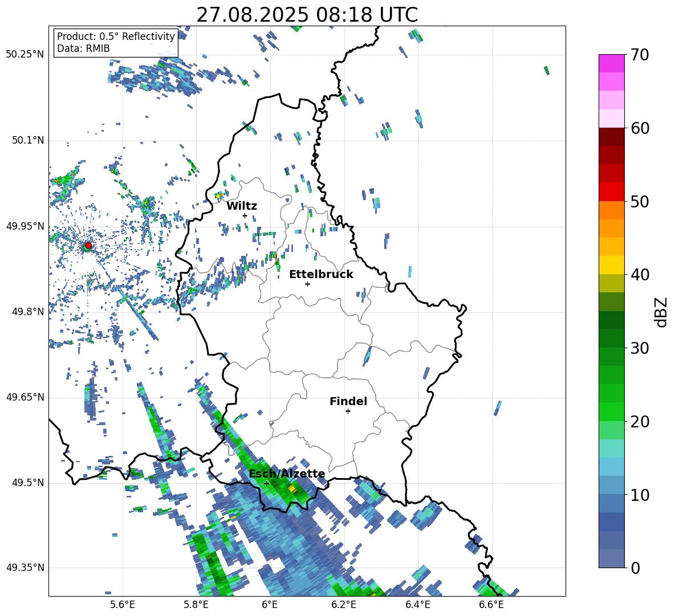Click the Wiltz city label
675x616 pixels.
242,206
